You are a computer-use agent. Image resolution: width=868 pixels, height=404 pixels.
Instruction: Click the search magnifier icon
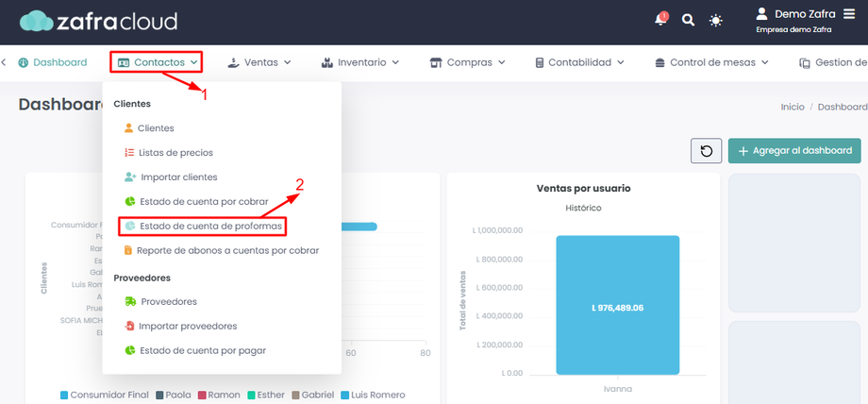[688, 21]
